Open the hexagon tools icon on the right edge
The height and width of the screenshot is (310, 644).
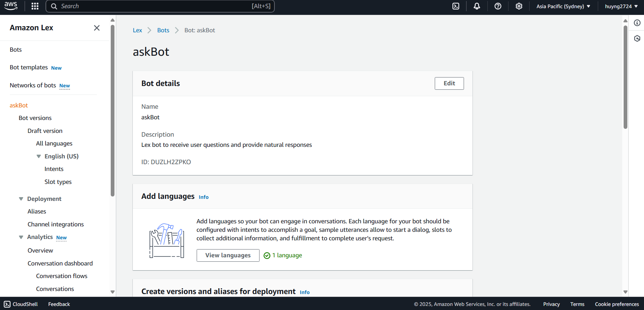(x=637, y=38)
